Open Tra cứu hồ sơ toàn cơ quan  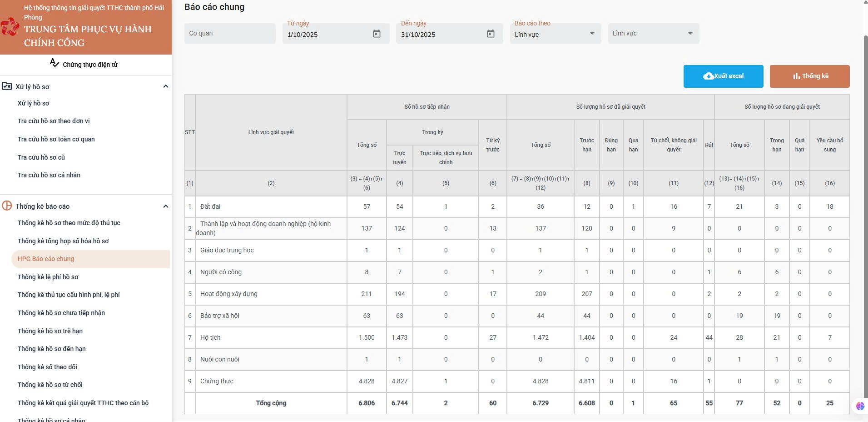click(56, 139)
